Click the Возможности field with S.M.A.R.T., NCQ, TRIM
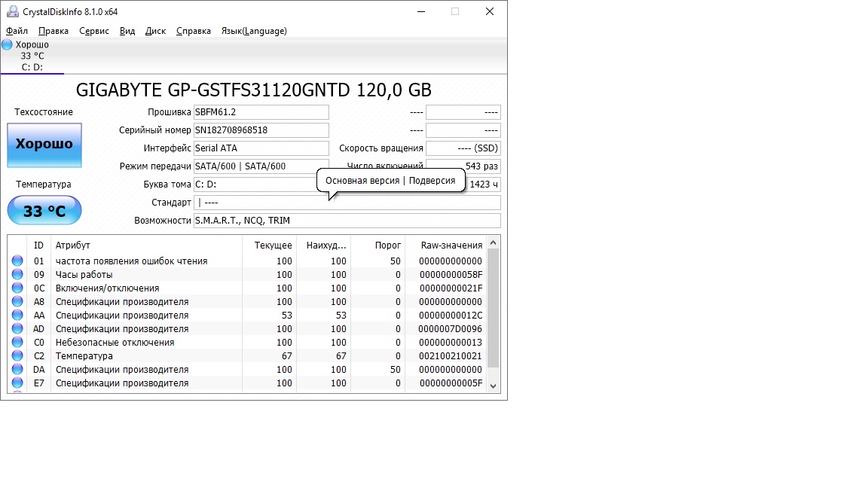Image resolution: width=868 pixels, height=488 pixels. click(347, 221)
